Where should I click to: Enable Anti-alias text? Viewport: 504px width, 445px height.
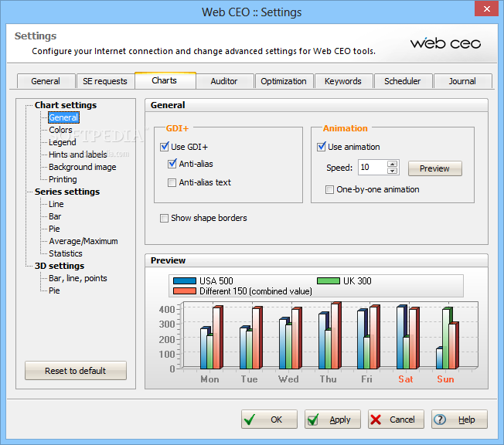(172, 182)
